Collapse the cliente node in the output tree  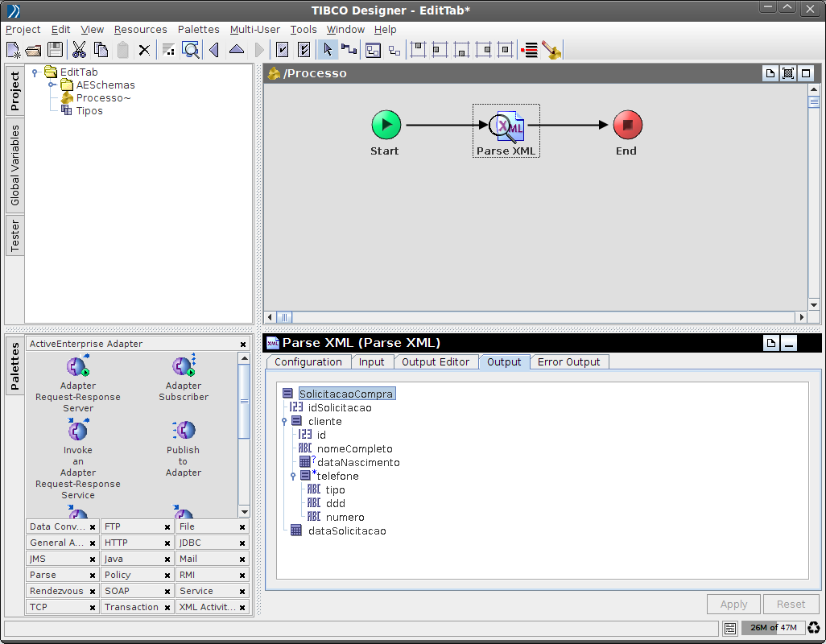[284, 421]
